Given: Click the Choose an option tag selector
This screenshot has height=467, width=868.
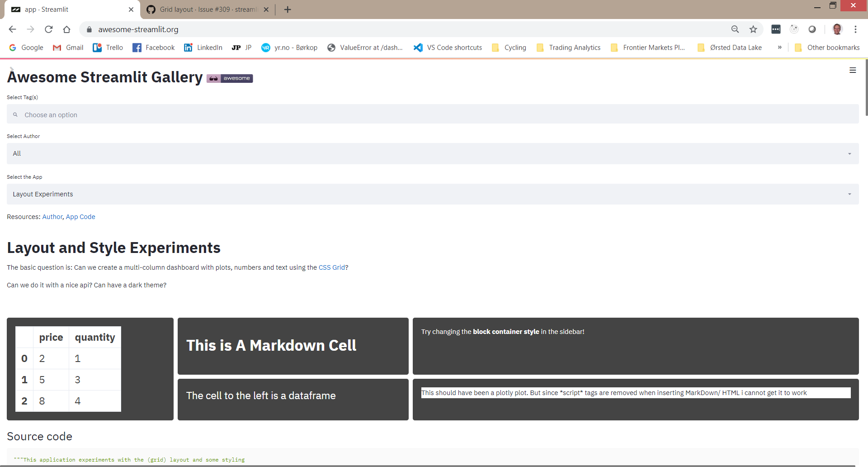Looking at the screenshot, I should click(x=432, y=114).
